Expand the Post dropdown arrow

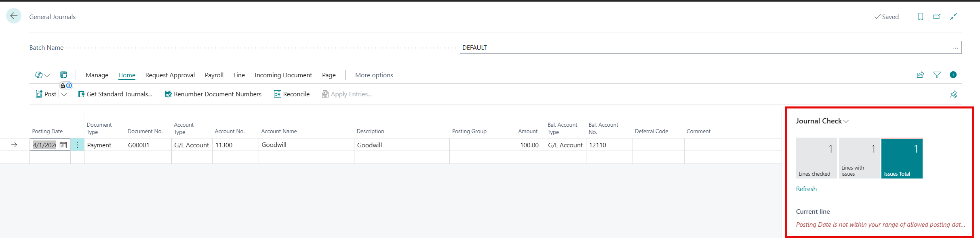click(x=64, y=94)
